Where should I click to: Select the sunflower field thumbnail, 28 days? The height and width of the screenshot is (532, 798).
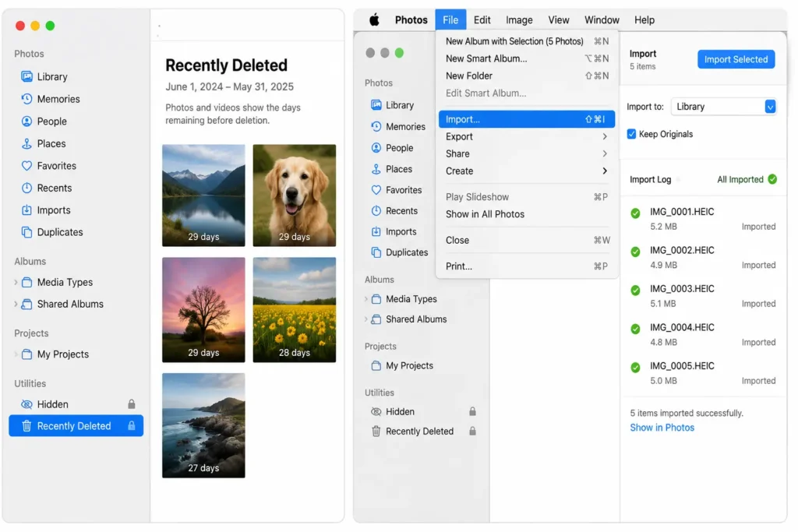click(294, 310)
